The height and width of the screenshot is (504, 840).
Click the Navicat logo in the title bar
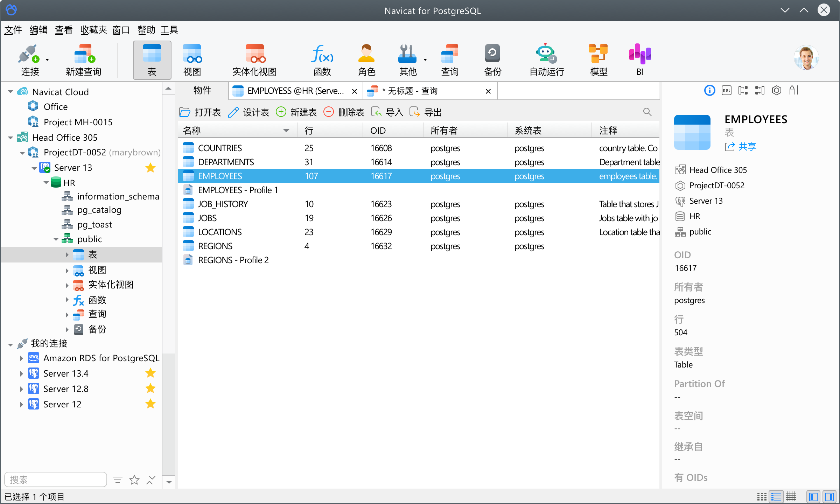click(11, 10)
